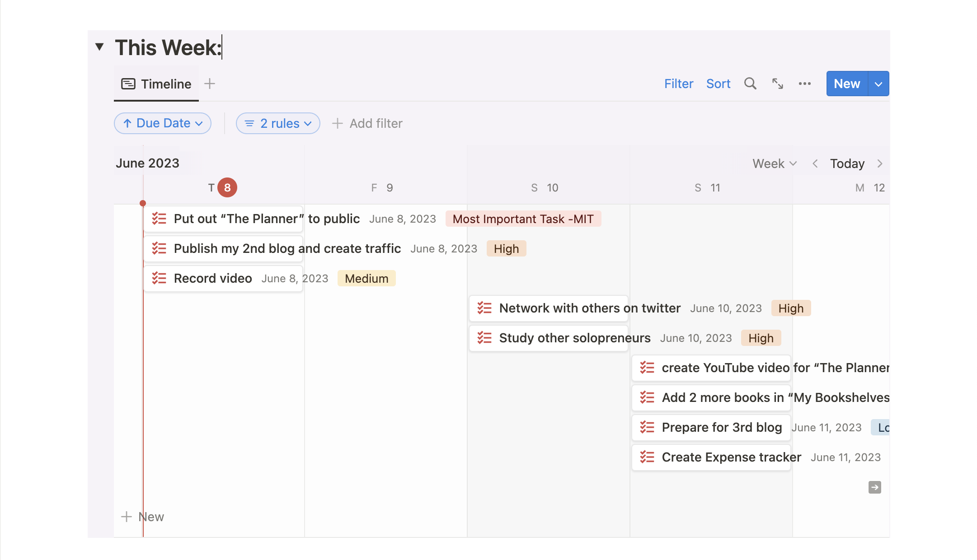
Task: Click June 10, 2023 date on Network row
Action: tap(726, 308)
